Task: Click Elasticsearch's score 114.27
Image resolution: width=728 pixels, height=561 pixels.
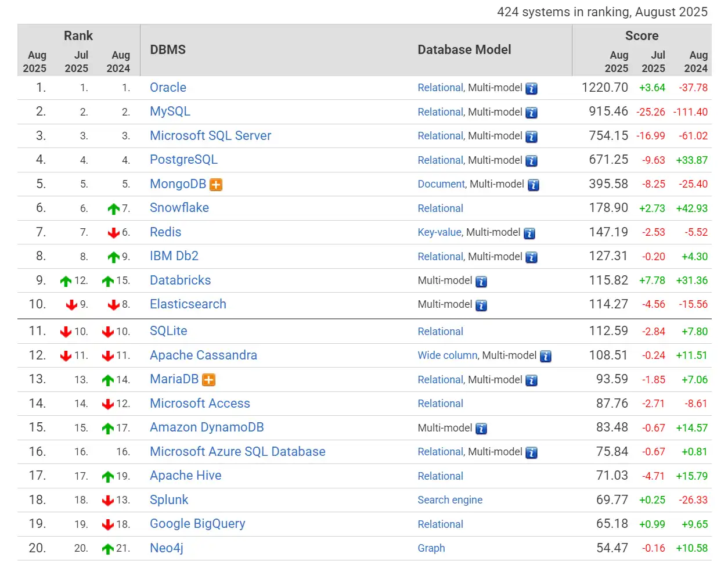Action: tap(608, 304)
